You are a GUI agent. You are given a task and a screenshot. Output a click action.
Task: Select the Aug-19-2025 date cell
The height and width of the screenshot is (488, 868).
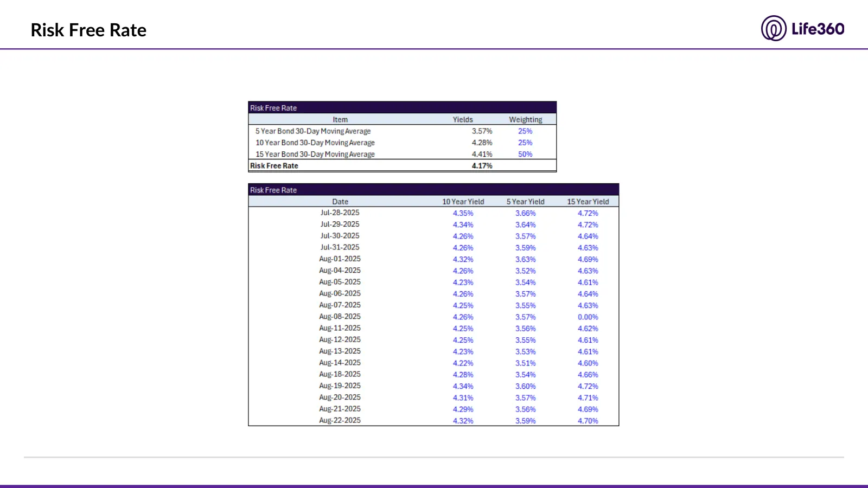(x=340, y=386)
